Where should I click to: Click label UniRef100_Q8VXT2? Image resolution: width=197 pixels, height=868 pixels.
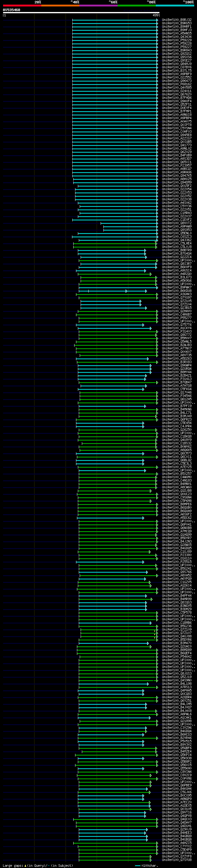coord(177,223)
